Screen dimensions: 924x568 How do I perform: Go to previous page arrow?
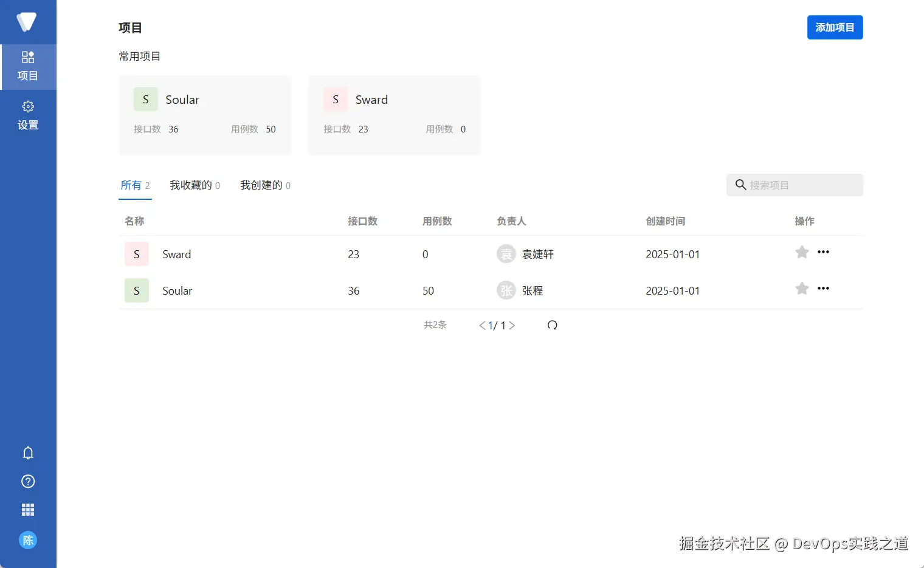coord(482,326)
